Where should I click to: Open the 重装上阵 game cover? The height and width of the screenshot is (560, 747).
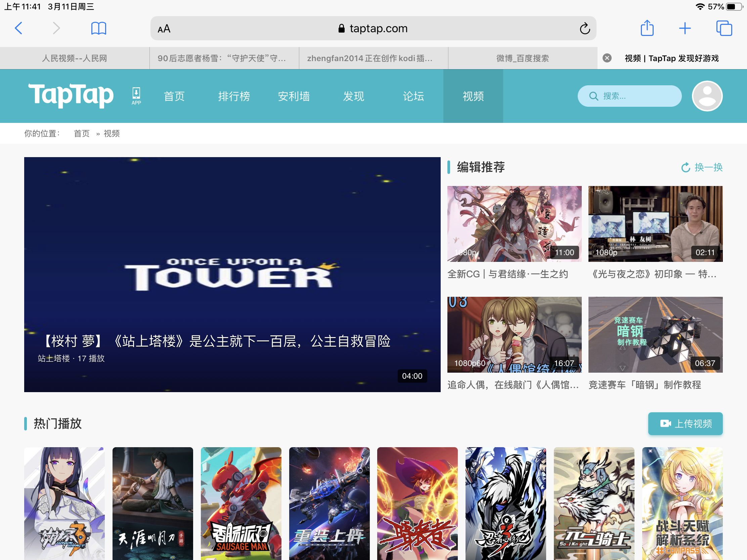point(329,504)
